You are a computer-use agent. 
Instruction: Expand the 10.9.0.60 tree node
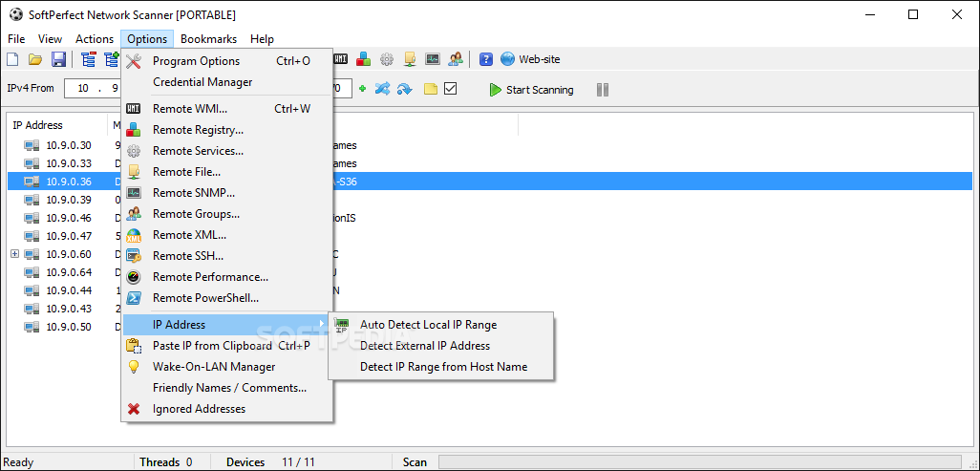pyautogui.click(x=15, y=254)
